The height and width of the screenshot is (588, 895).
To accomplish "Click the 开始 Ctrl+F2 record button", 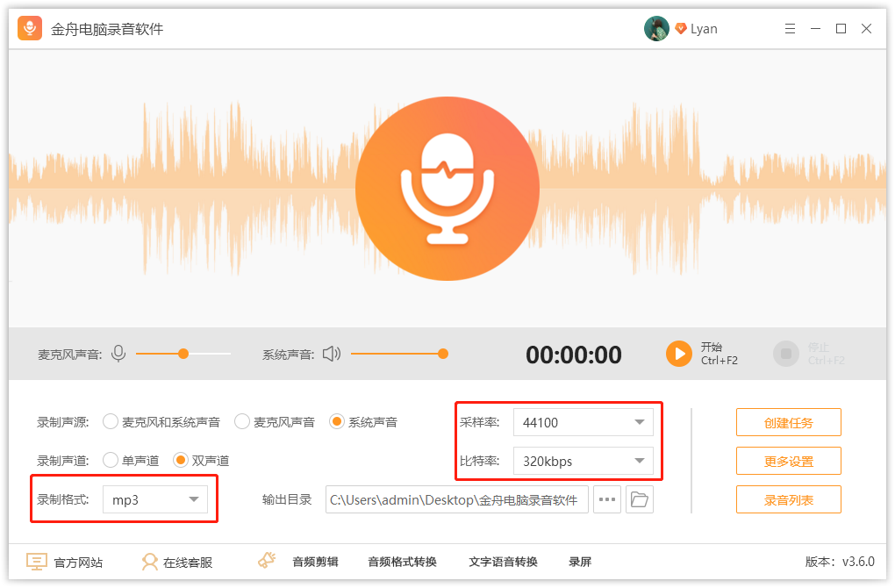I will (677, 354).
